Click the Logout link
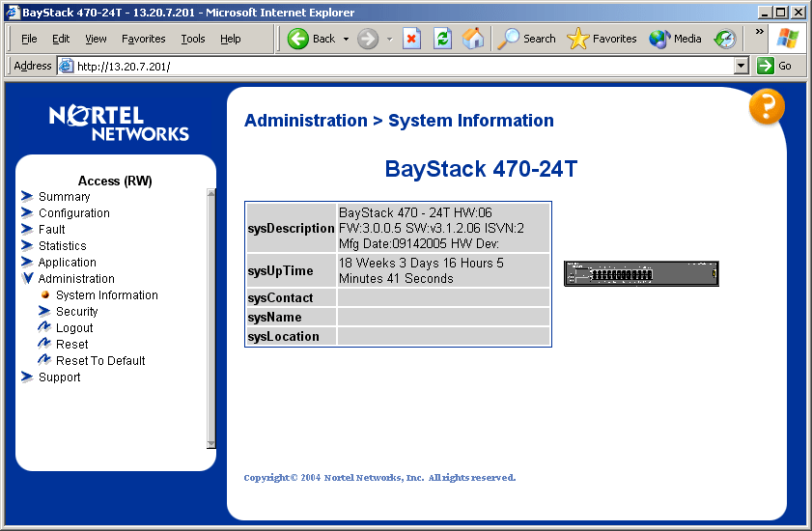The height and width of the screenshot is (531, 812). (x=74, y=328)
